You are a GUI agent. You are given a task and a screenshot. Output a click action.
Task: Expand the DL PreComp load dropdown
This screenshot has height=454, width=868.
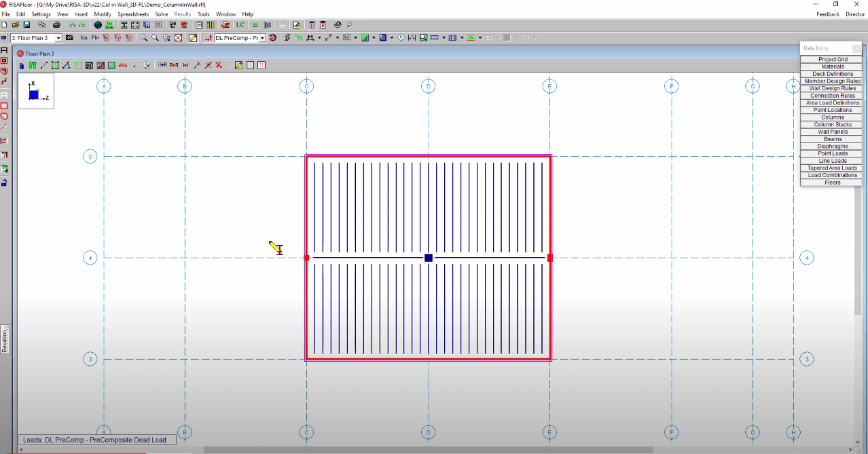[x=262, y=38]
